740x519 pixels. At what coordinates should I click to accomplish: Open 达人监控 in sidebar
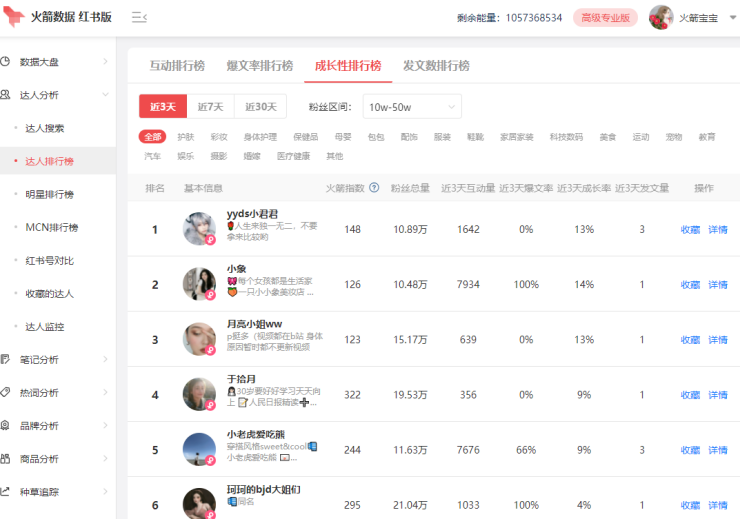coord(44,326)
